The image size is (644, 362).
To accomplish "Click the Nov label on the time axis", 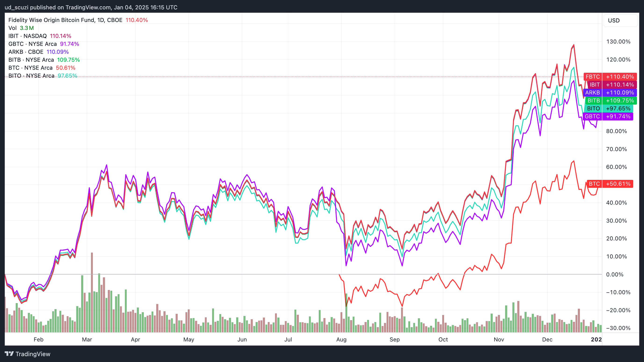I will (x=499, y=340).
